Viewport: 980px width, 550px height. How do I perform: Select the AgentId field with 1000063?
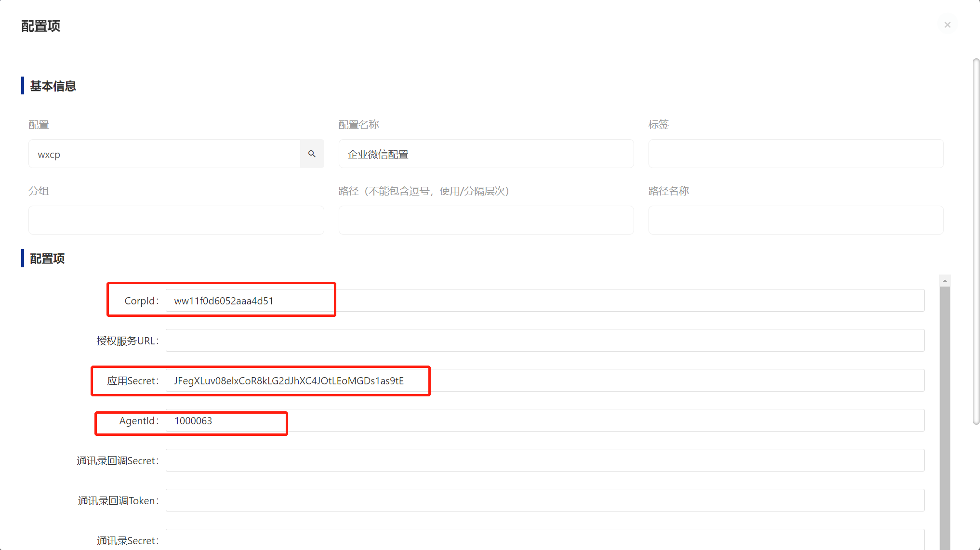tap(544, 420)
